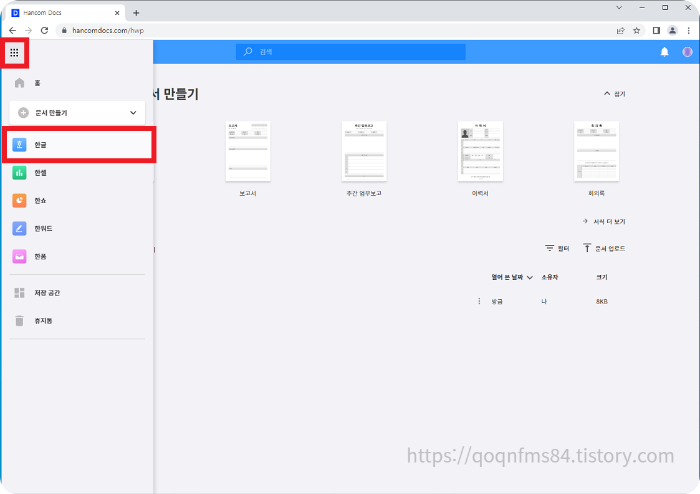
Task: Open the Chrome three-dot menu
Action: click(x=688, y=30)
